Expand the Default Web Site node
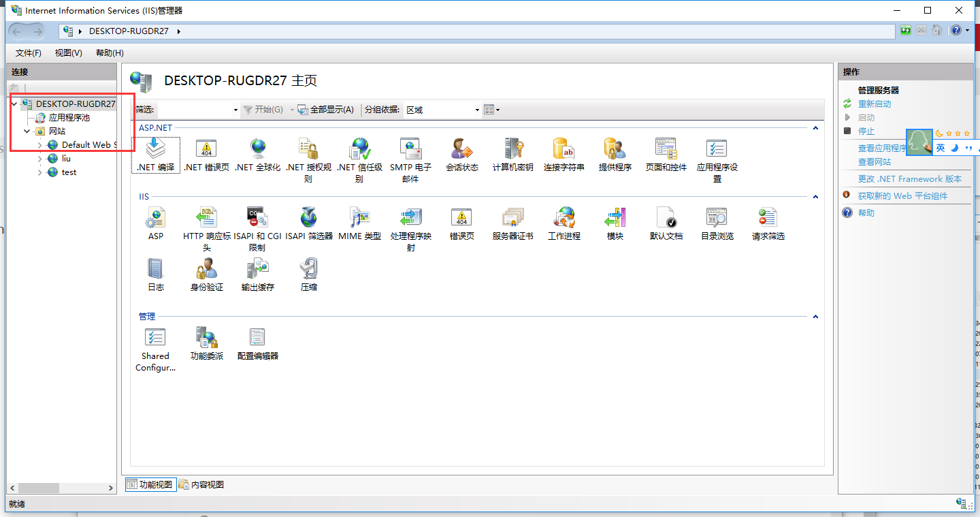The height and width of the screenshot is (517, 980). (40, 145)
